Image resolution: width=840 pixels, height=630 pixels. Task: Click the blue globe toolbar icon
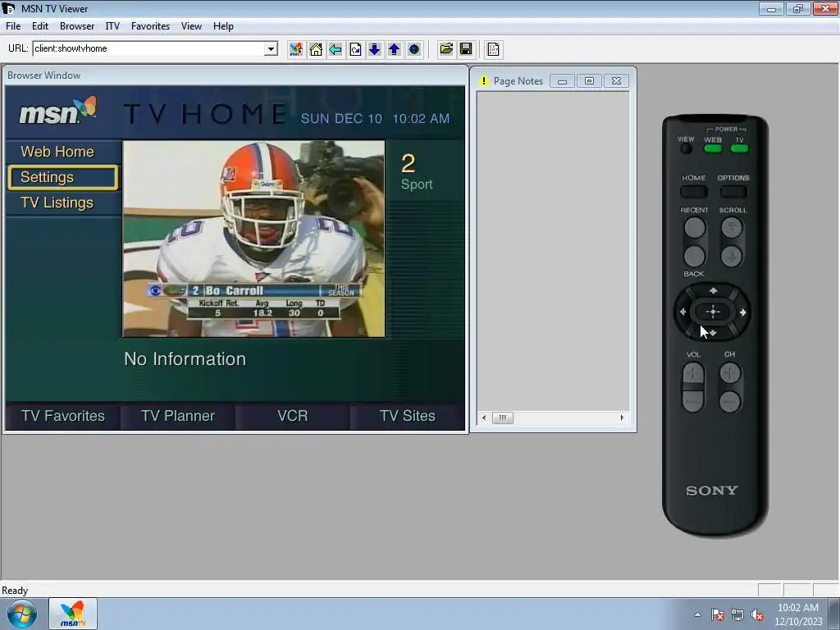coord(414,49)
